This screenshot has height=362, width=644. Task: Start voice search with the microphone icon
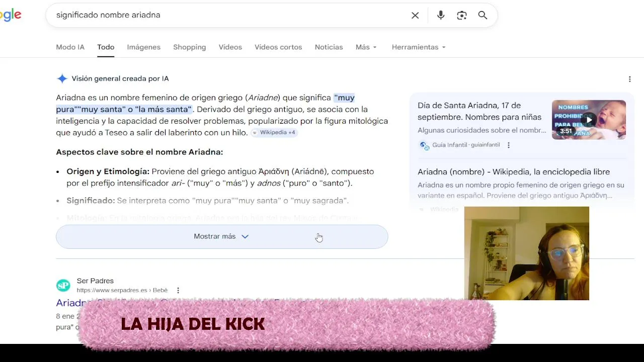(x=441, y=15)
